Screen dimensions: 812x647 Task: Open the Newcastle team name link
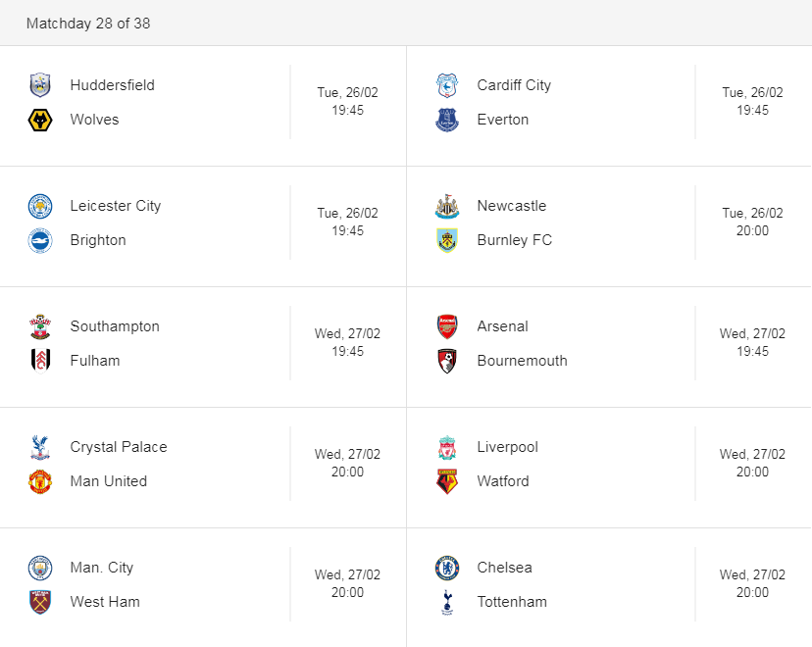(x=511, y=206)
